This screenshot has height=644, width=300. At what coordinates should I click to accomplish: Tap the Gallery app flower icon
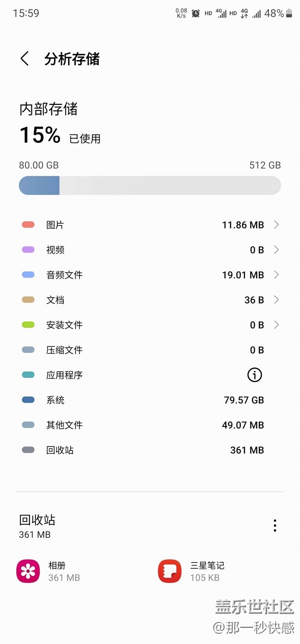[28, 571]
